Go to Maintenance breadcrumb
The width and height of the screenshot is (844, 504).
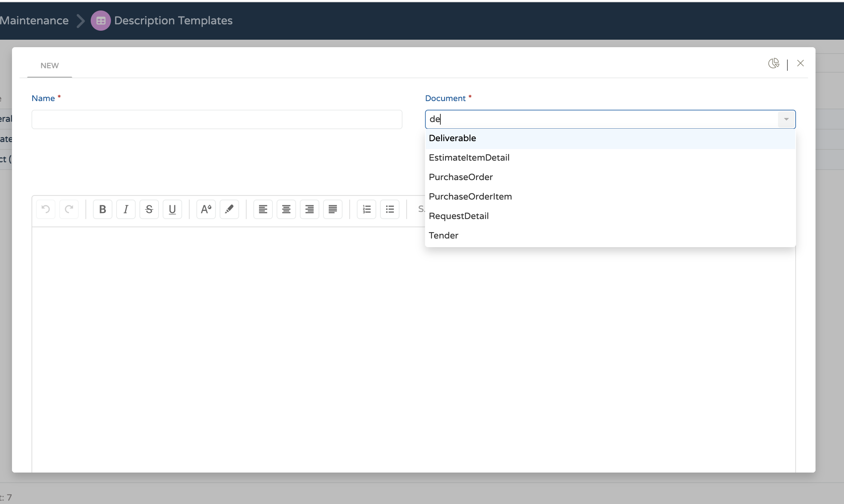(x=34, y=21)
